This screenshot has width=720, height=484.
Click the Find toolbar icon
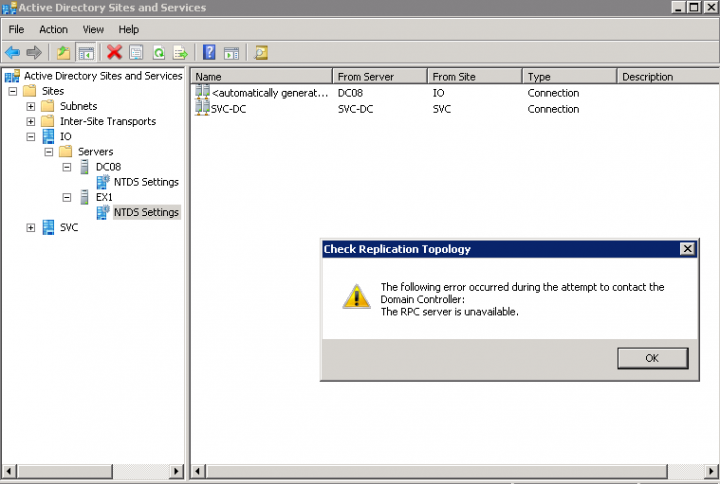[x=261, y=53]
